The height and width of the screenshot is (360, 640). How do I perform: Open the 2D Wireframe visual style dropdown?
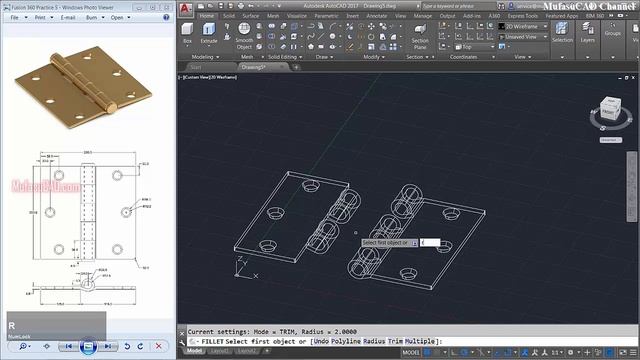(x=523, y=27)
